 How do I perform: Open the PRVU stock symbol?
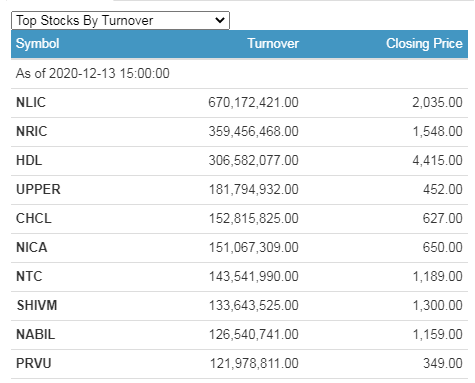[34, 363]
